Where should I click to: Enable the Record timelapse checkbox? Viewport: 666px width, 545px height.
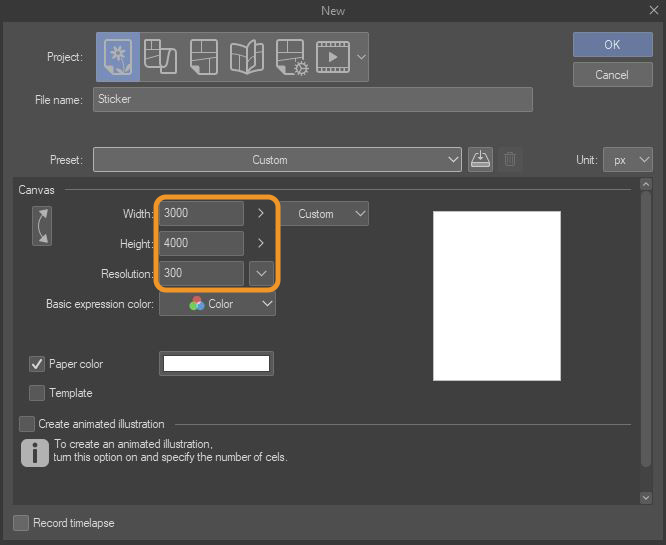[21, 523]
